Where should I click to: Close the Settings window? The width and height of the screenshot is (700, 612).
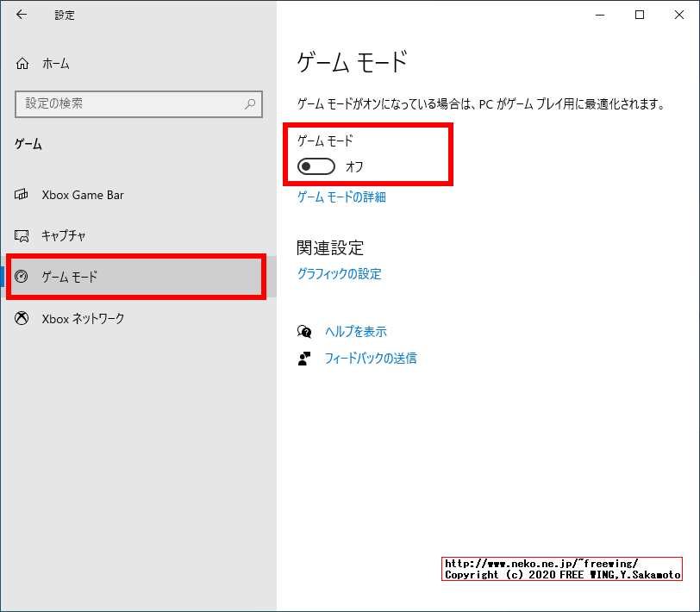pos(679,15)
